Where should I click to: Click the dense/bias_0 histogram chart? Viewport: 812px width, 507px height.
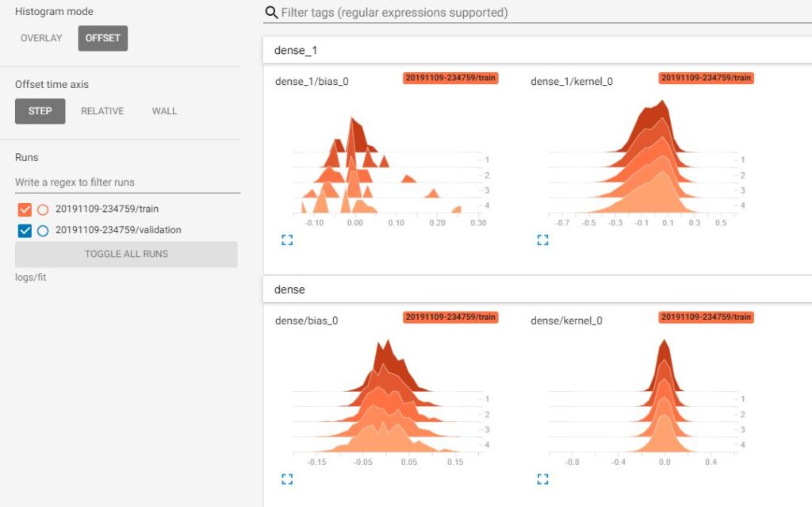point(389,403)
